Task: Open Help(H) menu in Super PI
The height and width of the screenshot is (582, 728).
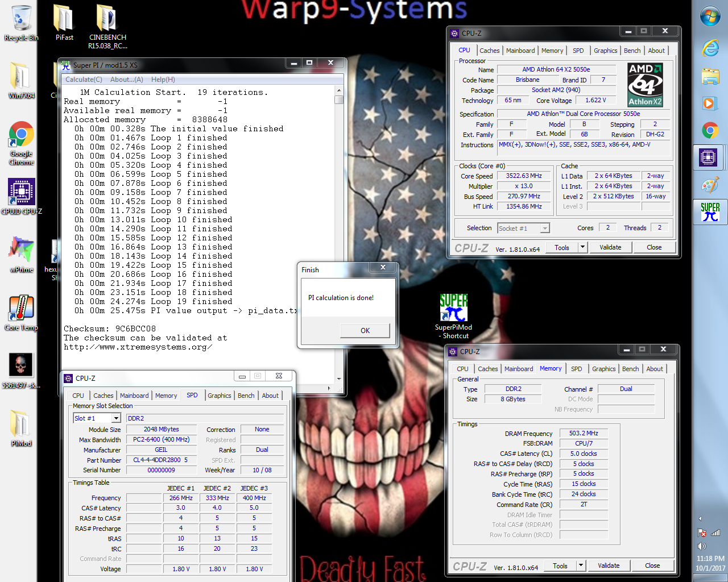Action: click(x=163, y=80)
